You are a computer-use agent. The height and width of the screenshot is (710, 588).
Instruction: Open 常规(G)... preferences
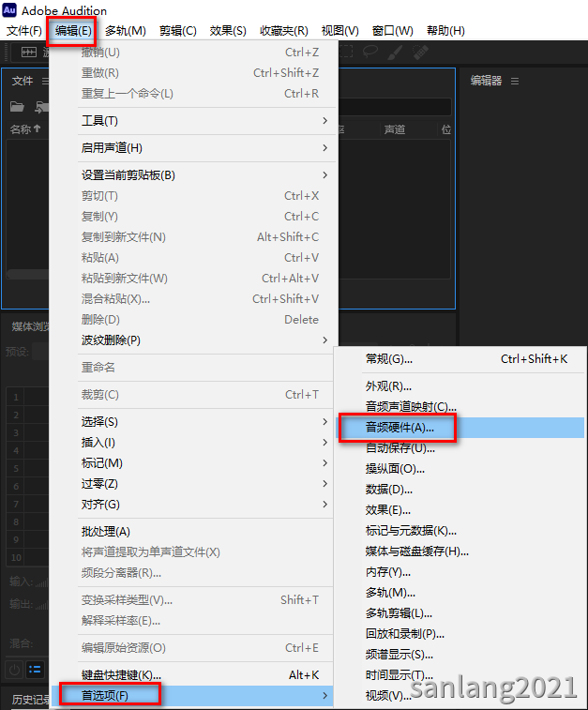click(x=460, y=359)
